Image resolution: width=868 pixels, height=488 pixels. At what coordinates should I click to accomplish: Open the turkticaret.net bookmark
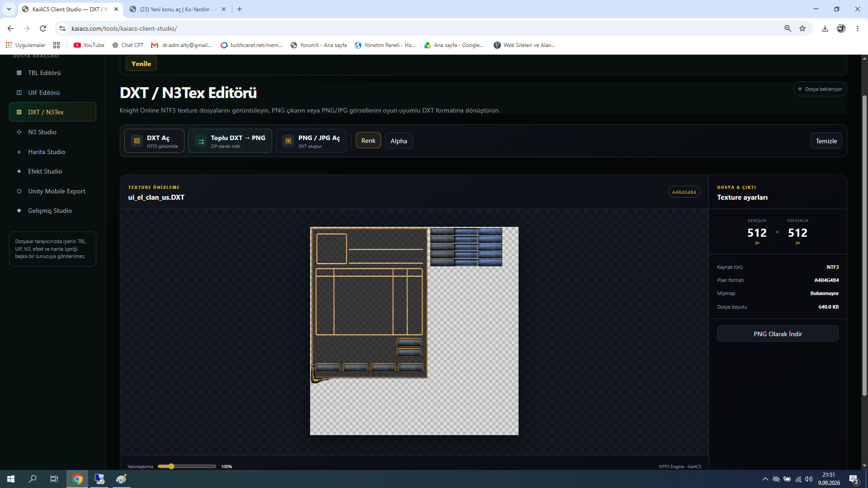[251, 45]
